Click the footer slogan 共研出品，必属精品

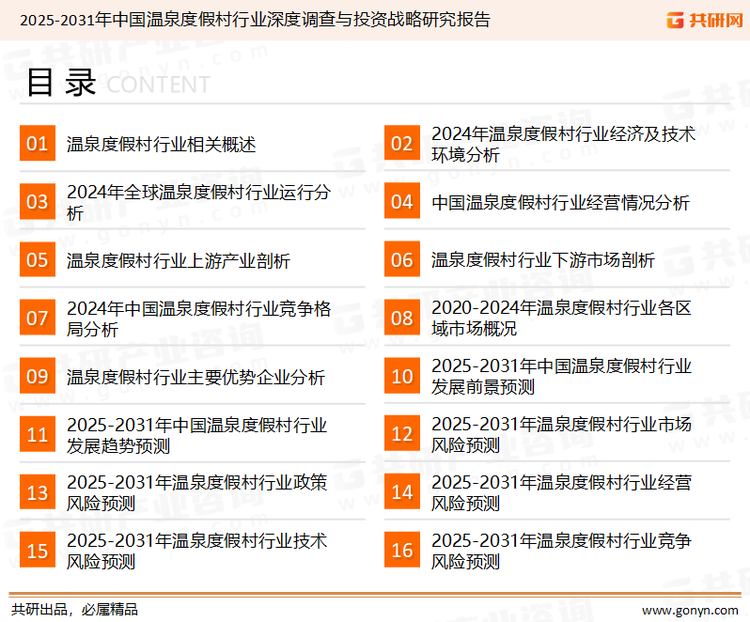(75, 610)
